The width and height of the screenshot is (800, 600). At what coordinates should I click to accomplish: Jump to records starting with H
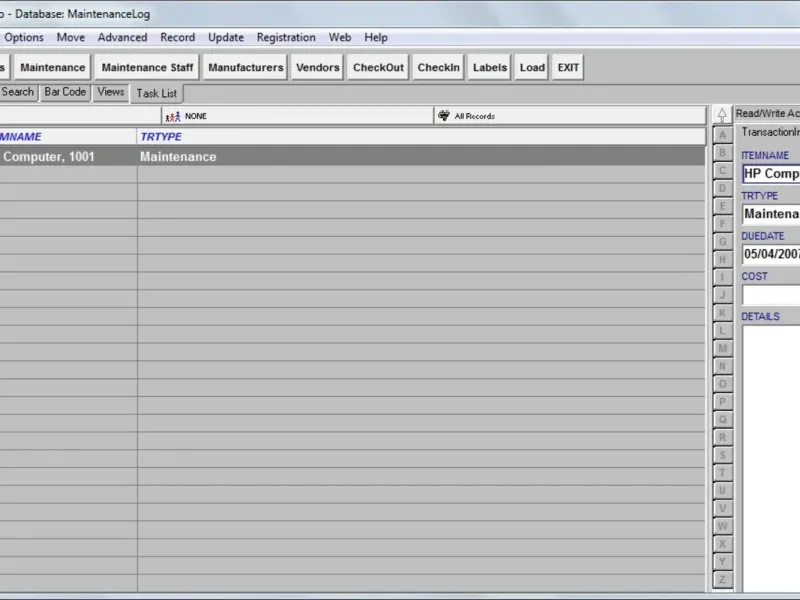722,260
